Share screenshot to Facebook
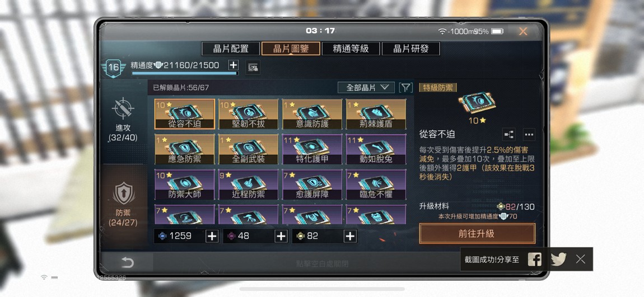The height and width of the screenshot is (297, 644). (x=534, y=260)
